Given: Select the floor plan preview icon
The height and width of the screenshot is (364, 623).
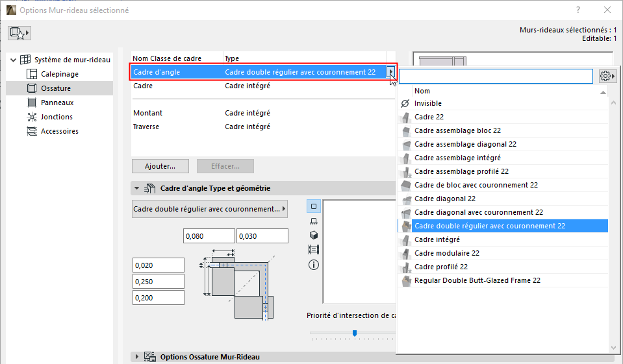Looking at the screenshot, I should (x=314, y=221).
